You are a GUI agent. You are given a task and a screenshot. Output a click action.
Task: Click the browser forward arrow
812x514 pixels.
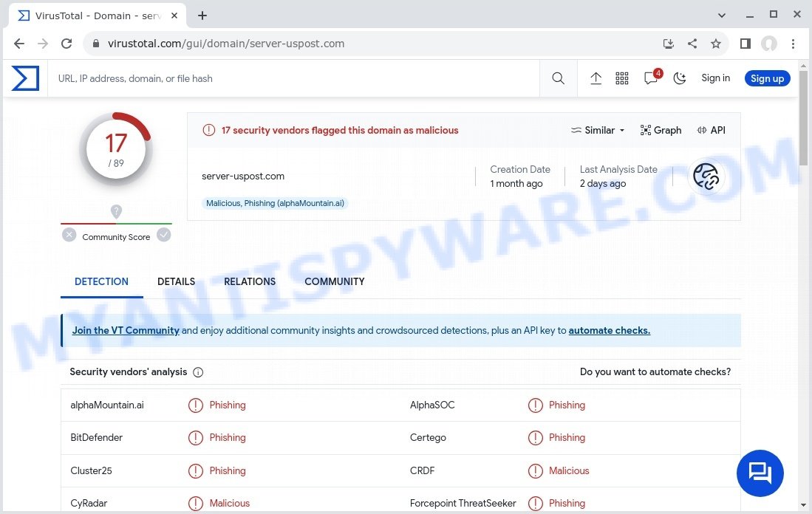43,44
